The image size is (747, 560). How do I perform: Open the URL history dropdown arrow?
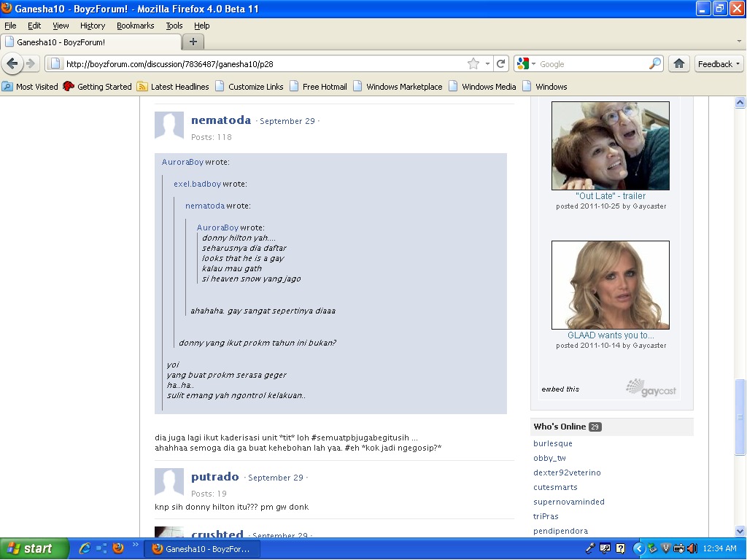487,63
